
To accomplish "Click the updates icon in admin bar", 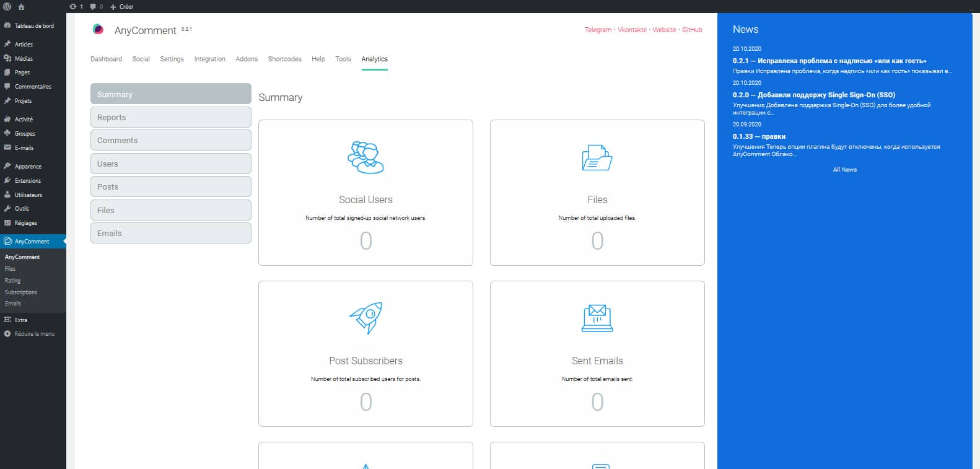I will click(76, 6).
